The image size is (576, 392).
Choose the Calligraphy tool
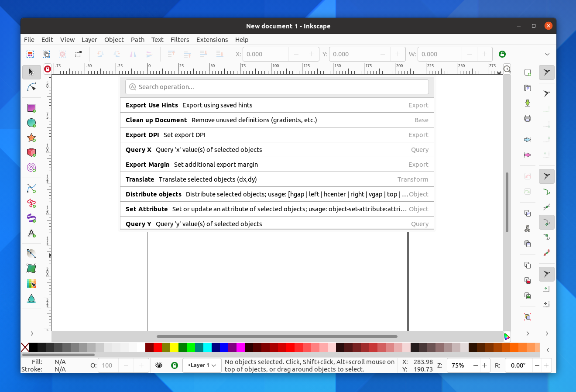(x=31, y=218)
